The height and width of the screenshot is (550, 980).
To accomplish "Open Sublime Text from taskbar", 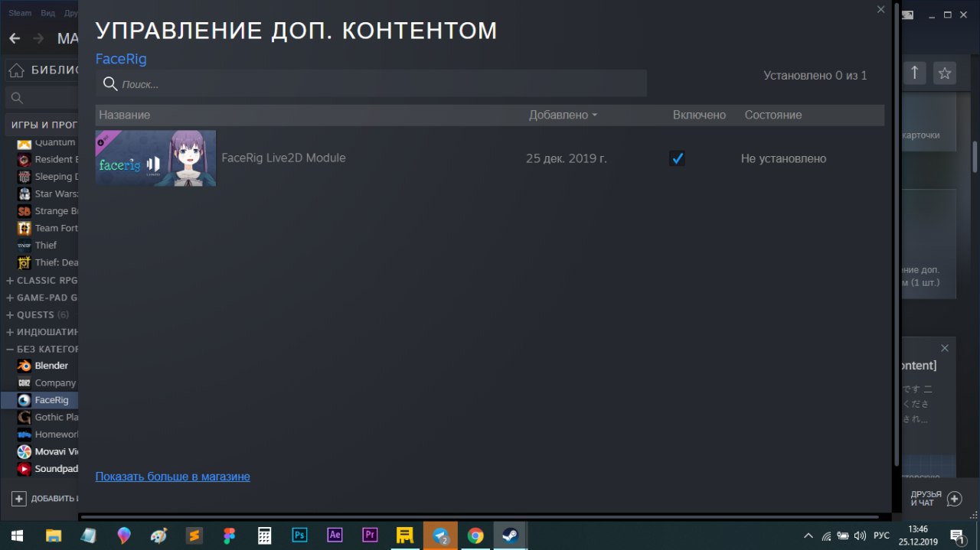I will pos(194,535).
